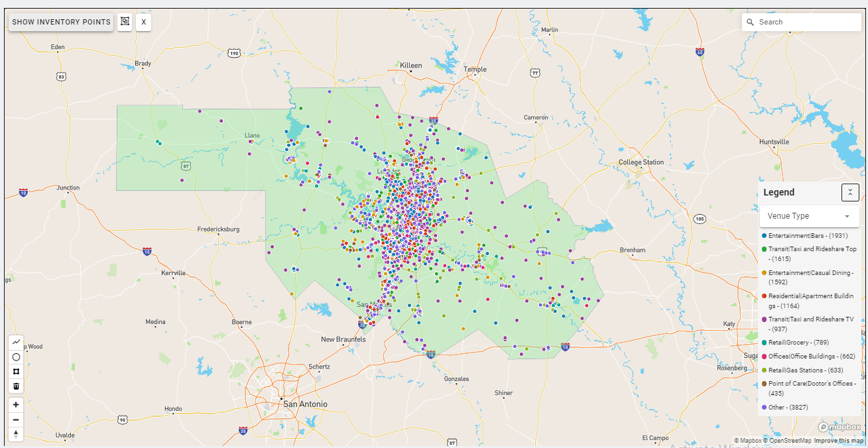
Task: Click the Uvalde map label
Action: pyautogui.click(x=65, y=435)
